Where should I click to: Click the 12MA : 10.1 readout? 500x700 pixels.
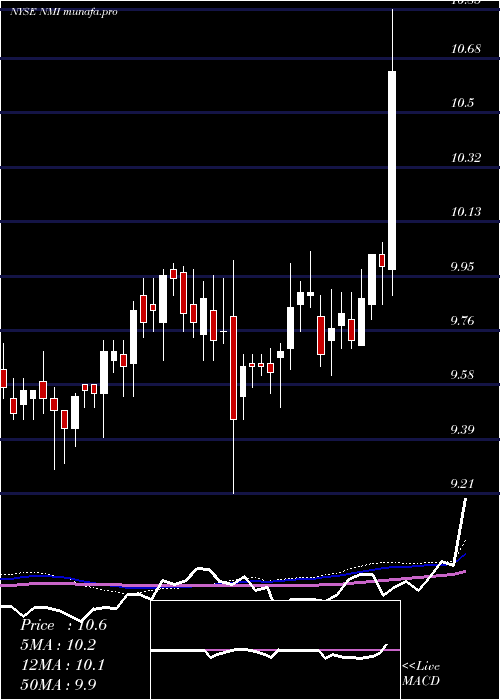point(63,665)
